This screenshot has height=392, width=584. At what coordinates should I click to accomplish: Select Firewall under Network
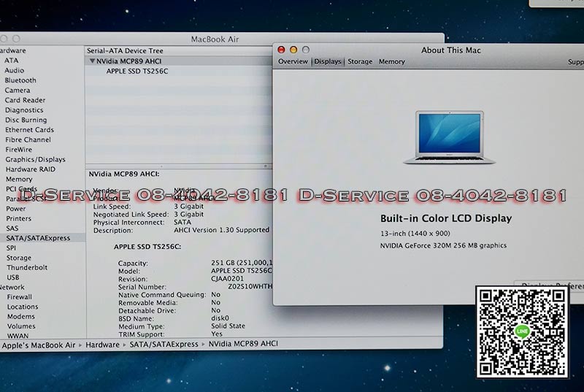[x=20, y=297]
